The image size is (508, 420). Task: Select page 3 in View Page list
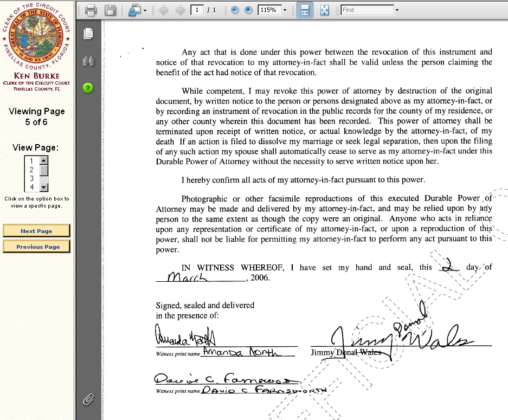pyautogui.click(x=32, y=178)
